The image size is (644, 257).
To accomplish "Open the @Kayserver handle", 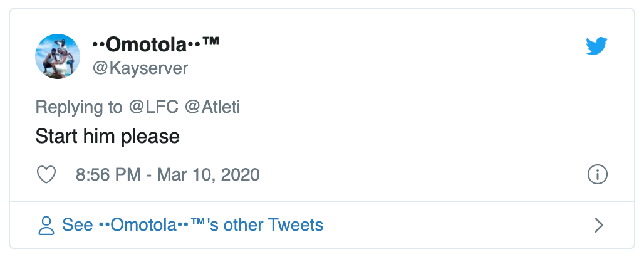I will click(x=140, y=68).
